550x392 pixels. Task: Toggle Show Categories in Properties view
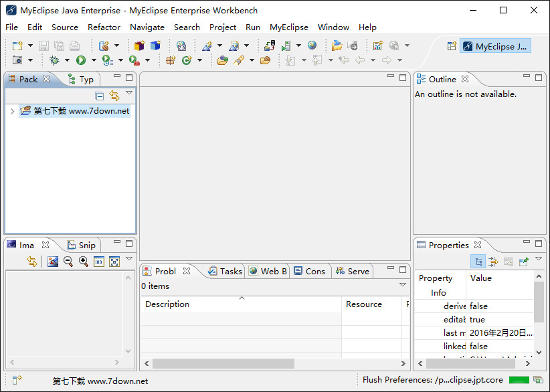(478, 262)
